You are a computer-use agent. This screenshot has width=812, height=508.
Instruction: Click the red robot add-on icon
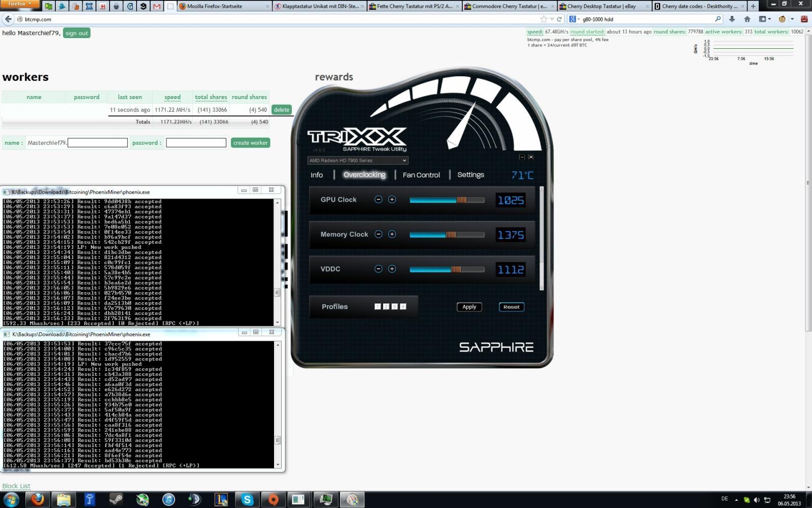[x=804, y=19]
